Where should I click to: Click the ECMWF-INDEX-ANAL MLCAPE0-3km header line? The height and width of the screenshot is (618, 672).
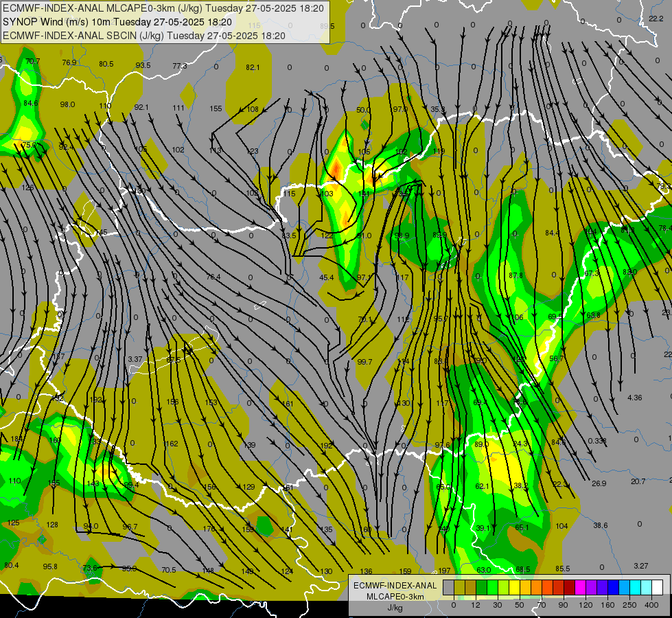(x=163, y=8)
